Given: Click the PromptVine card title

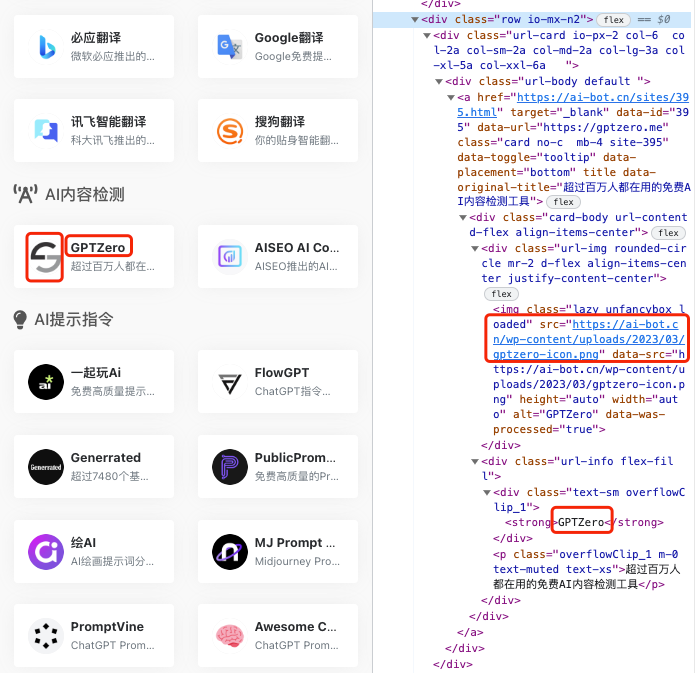Looking at the screenshot, I should tap(107, 626).
